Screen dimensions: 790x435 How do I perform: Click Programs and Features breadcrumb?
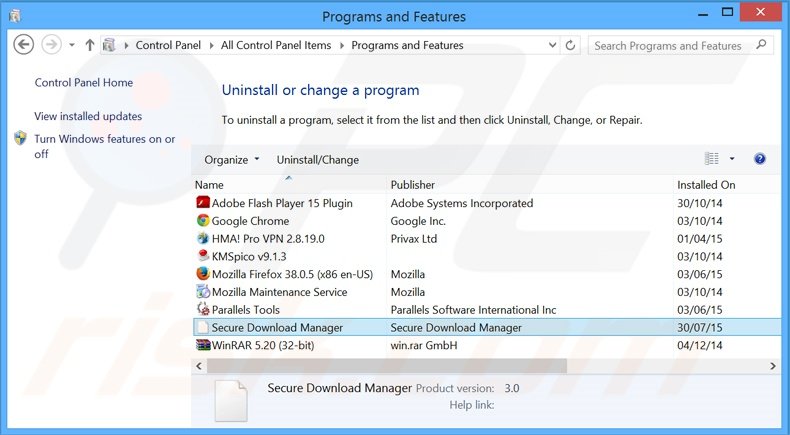pos(407,45)
